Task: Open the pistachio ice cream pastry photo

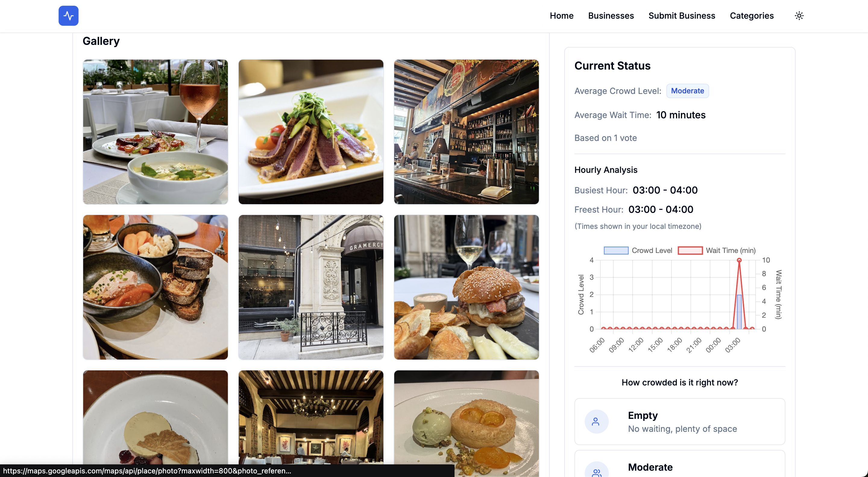Action: [x=466, y=423]
